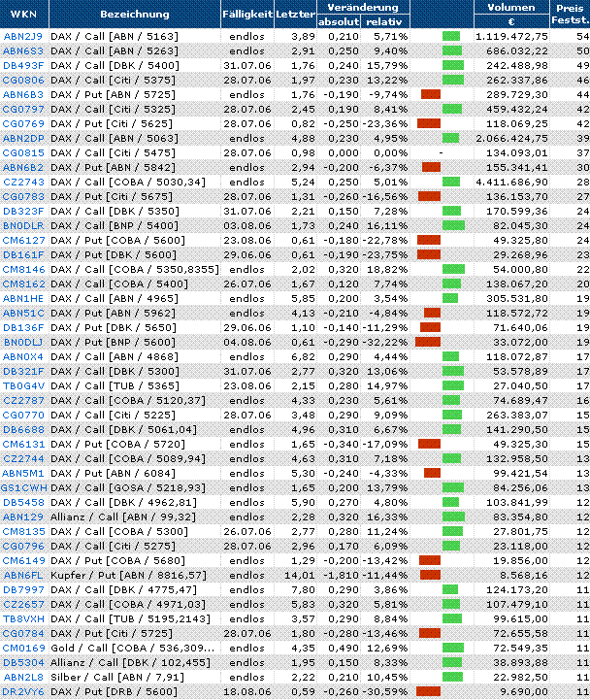The image size is (590, 700).
Task: Select 'DAX / Call [ABN / 5163]' text
Action: pyautogui.click(x=115, y=37)
